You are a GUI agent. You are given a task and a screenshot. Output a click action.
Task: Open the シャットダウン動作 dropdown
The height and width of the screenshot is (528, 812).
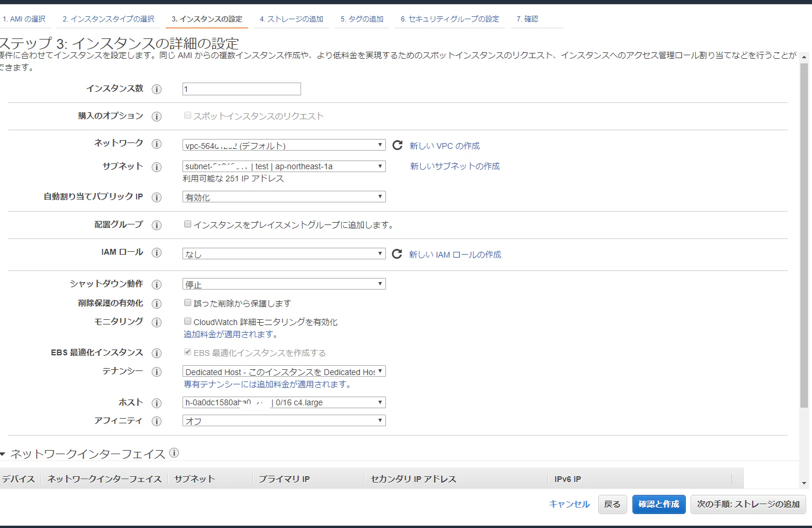pyautogui.click(x=284, y=284)
